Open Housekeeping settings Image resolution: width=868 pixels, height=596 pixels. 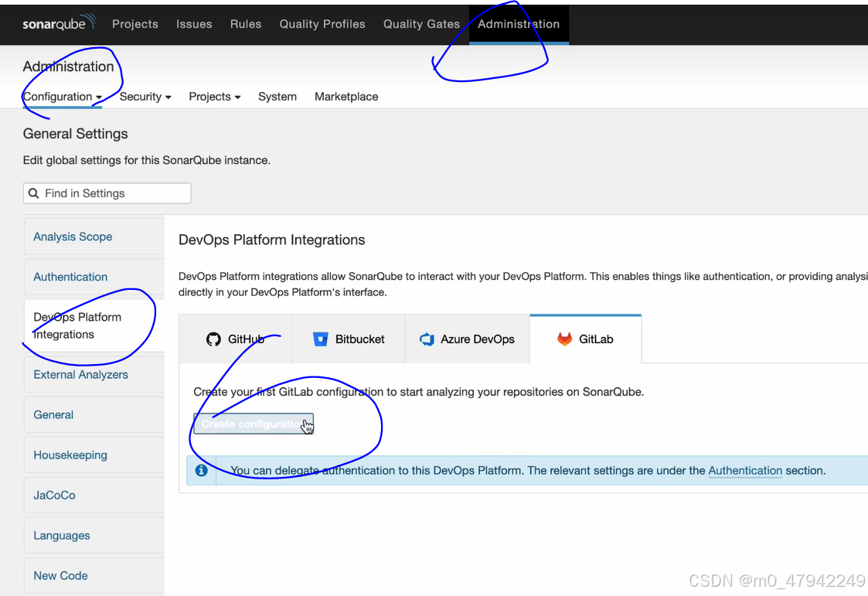(94, 455)
